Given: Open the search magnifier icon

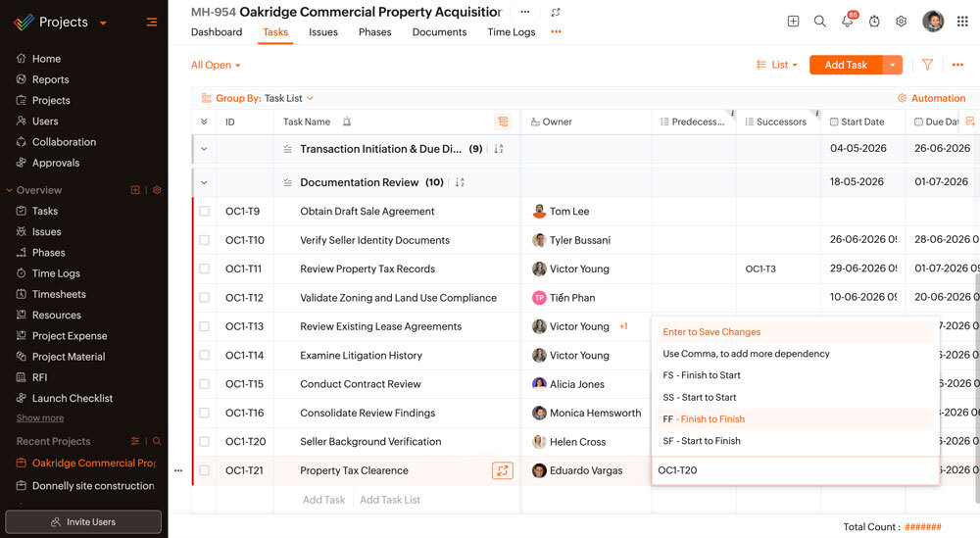Looking at the screenshot, I should pos(820,22).
